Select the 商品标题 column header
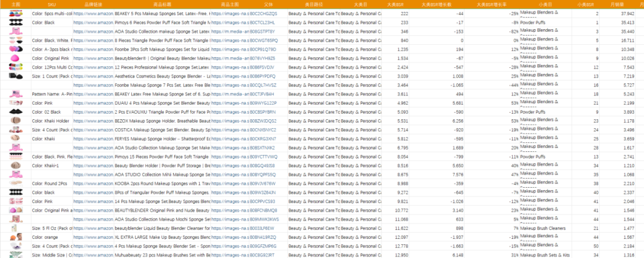Image resolution: width=644 pixels, height=258 pixels. point(162,5)
